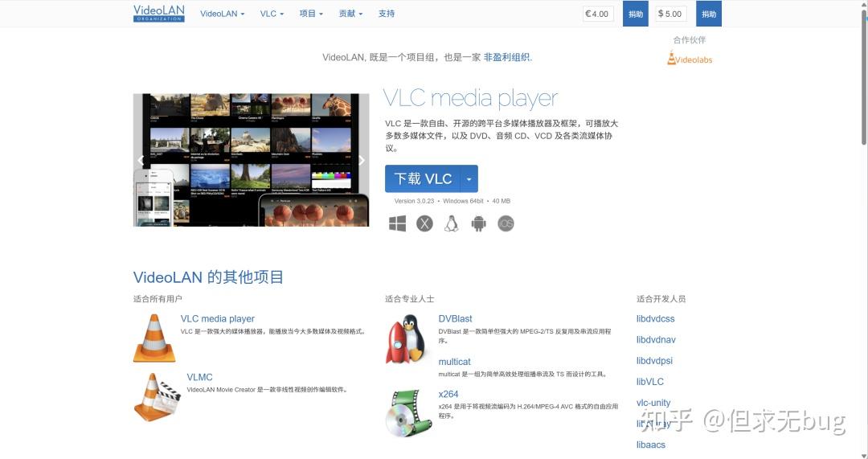Click the 下载 VLC download button

tap(423, 178)
